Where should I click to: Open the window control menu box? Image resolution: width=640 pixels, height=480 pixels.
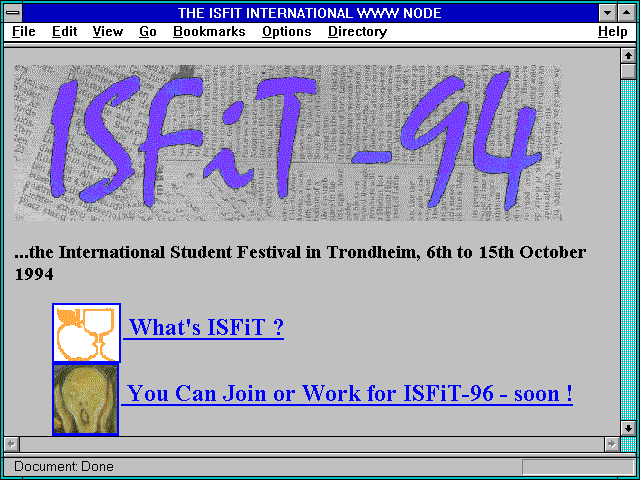pos(13,13)
